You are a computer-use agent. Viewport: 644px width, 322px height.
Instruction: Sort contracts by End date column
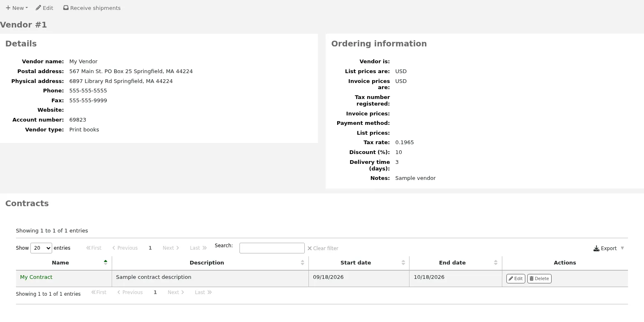point(455,263)
